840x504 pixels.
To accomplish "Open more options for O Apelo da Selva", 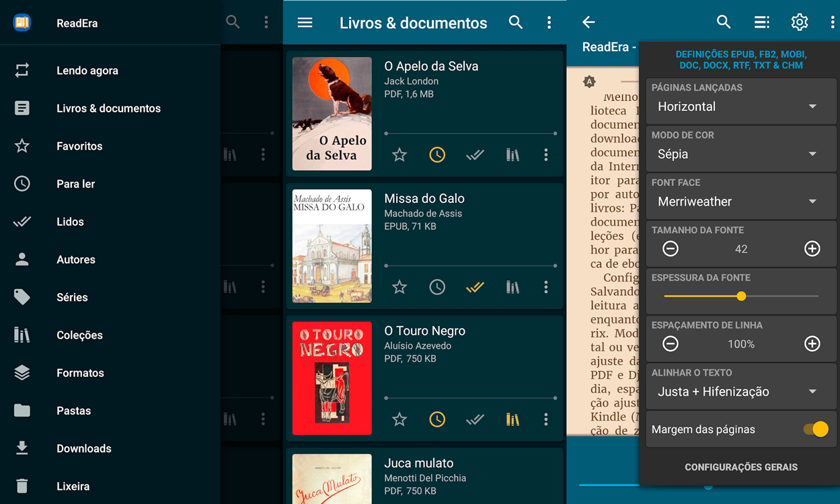I will 545,155.
